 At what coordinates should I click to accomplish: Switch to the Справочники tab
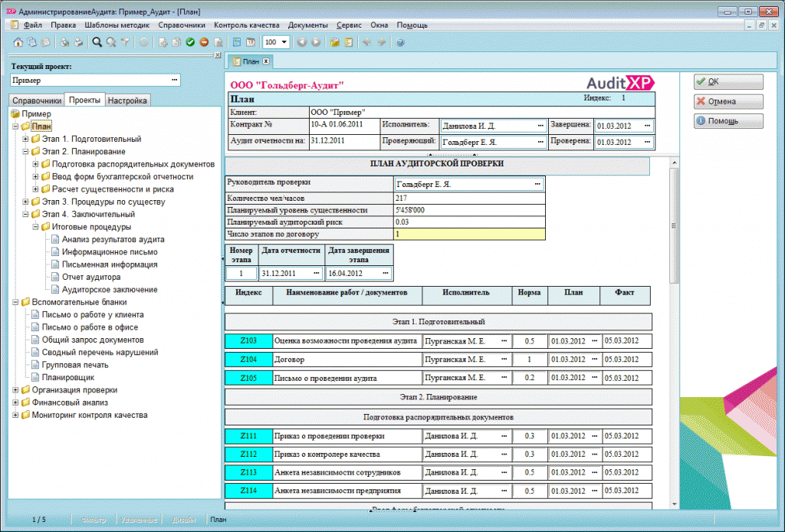(37, 100)
